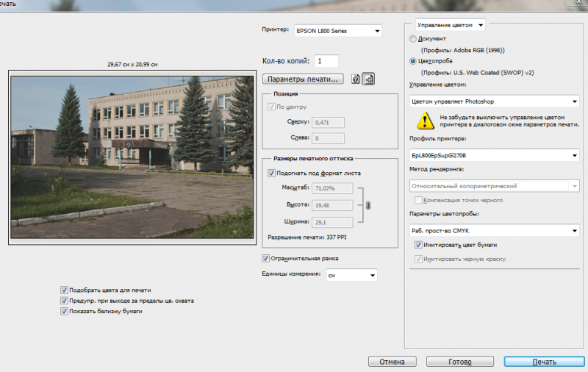This screenshot has width=588, height=372.
Task: Click the yellow warning triangle icon
Action: (425, 121)
